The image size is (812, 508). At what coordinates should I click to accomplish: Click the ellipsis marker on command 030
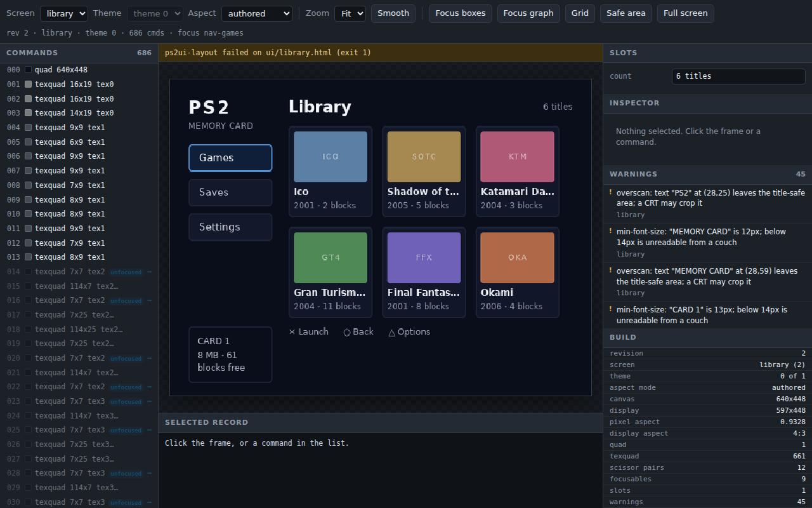point(150,502)
